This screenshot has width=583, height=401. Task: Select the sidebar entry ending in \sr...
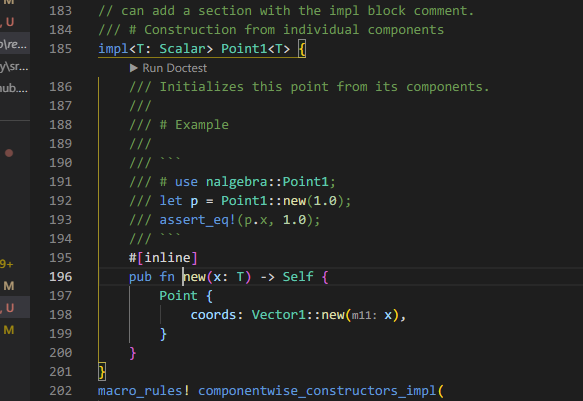(14, 67)
